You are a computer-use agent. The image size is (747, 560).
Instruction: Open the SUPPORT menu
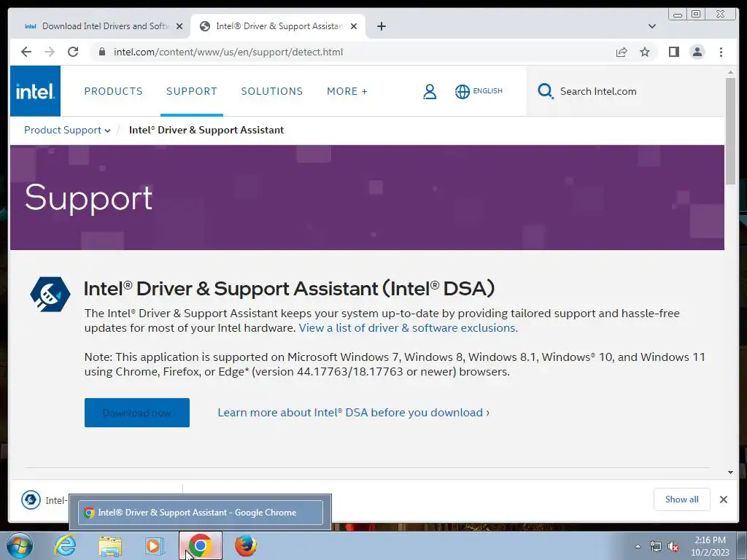click(x=192, y=91)
